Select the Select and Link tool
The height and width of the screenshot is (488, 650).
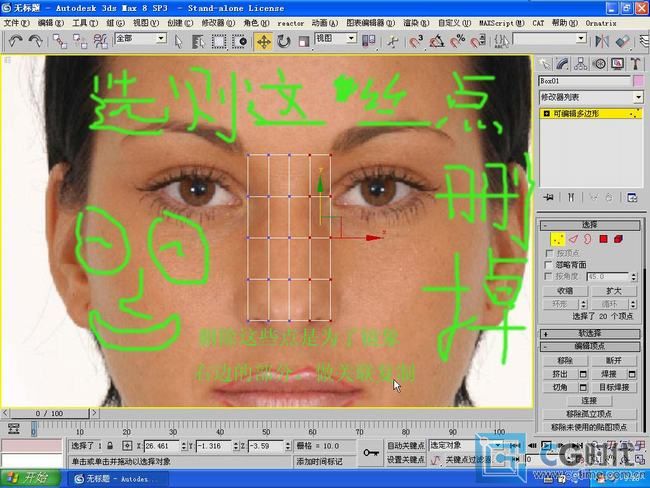pos(60,41)
